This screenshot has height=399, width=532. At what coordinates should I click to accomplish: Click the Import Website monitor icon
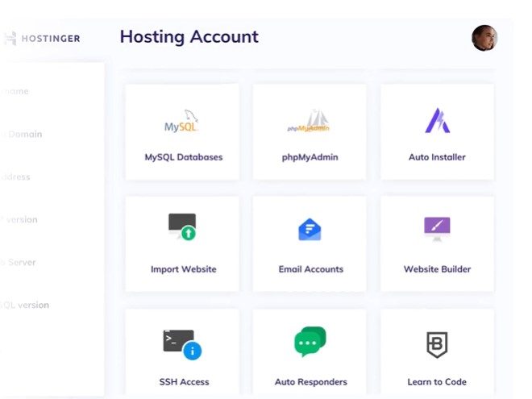tap(182, 227)
